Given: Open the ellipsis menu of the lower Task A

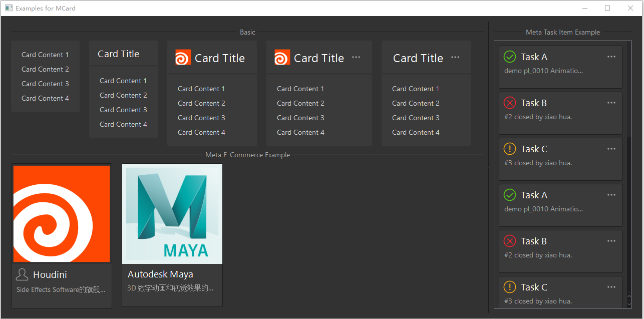Looking at the screenshot, I should [x=611, y=195].
